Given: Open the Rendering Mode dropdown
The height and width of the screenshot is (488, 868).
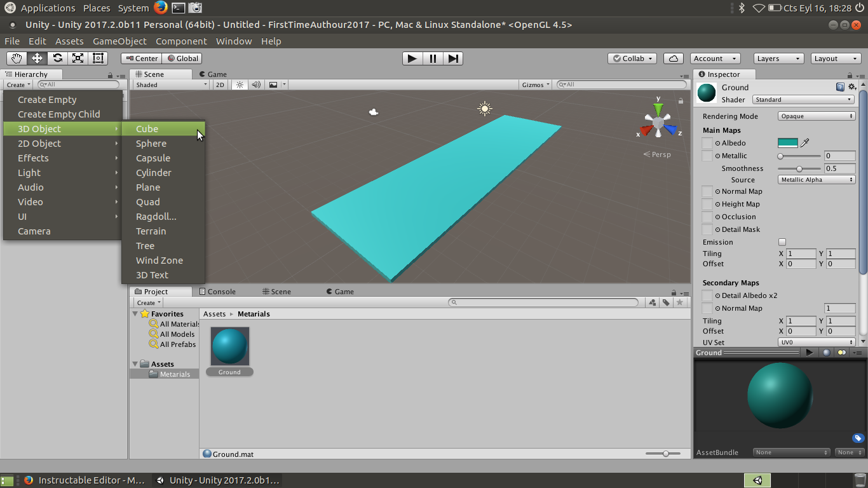Looking at the screenshot, I should click(817, 116).
